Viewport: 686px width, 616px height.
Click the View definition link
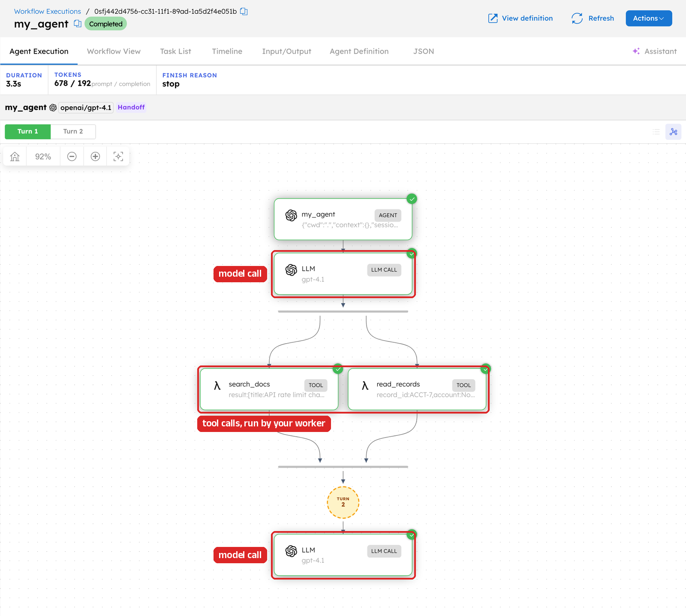pos(521,18)
